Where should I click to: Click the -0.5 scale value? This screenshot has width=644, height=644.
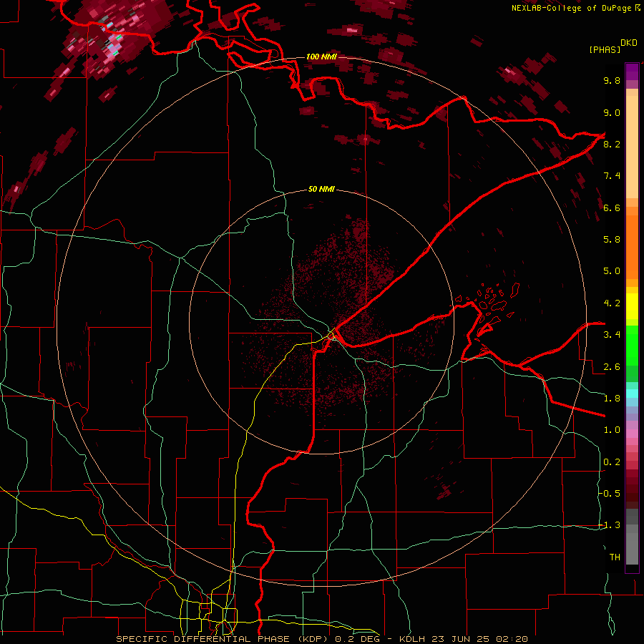point(610,494)
